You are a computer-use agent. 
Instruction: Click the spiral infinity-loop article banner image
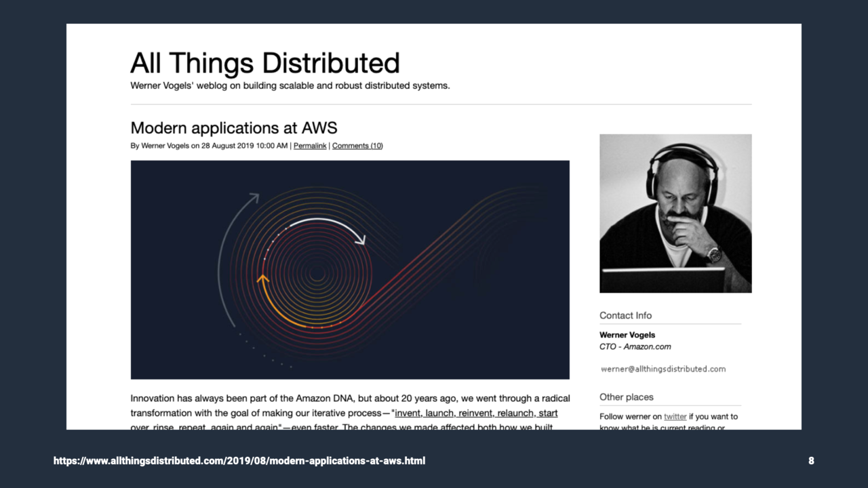click(x=350, y=270)
